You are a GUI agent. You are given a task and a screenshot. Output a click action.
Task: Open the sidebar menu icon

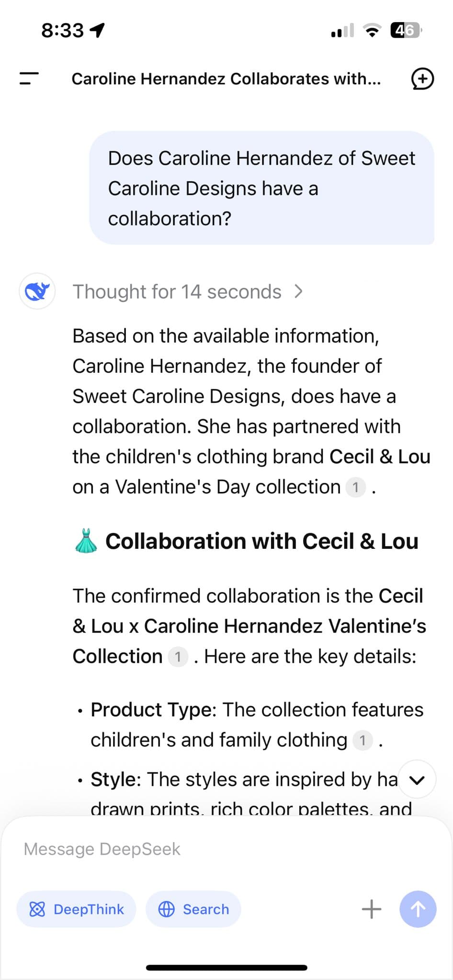pos(29,78)
